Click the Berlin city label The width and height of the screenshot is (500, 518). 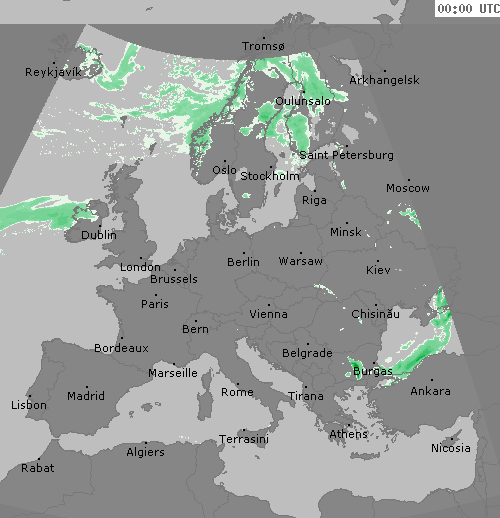tap(243, 262)
